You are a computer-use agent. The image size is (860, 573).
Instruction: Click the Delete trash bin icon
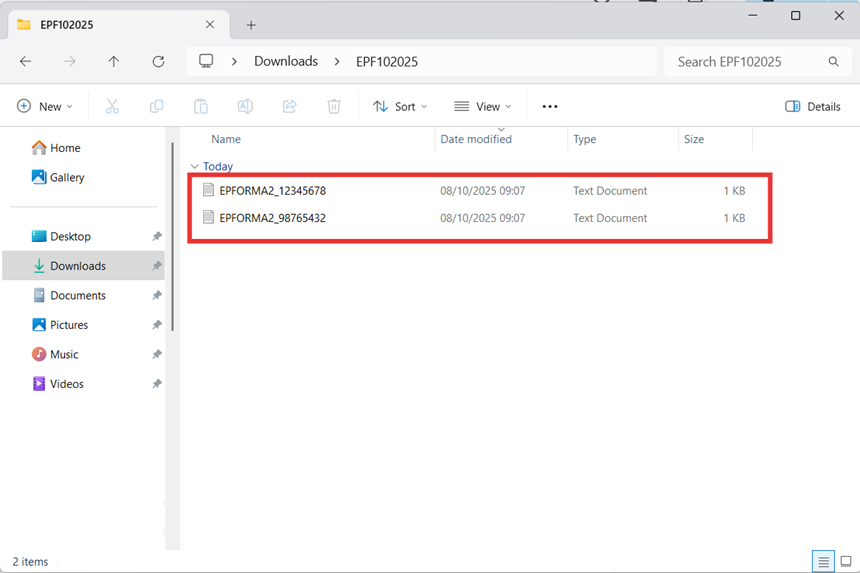(334, 106)
